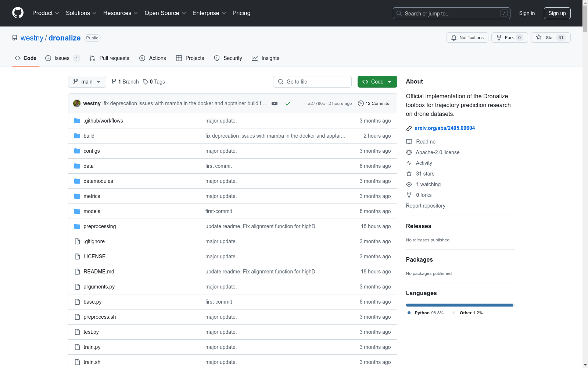Click the book icon next to Readme
The height and width of the screenshot is (368, 588).
(409, 142)
